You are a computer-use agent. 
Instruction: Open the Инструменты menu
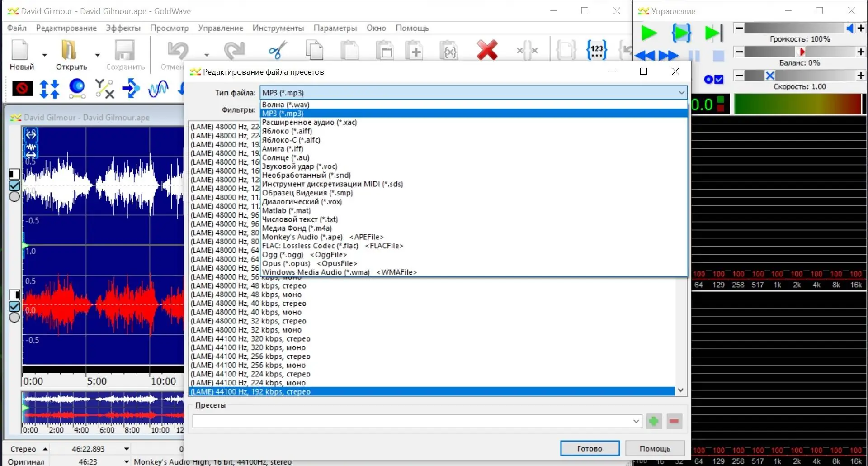pos(278,28)
